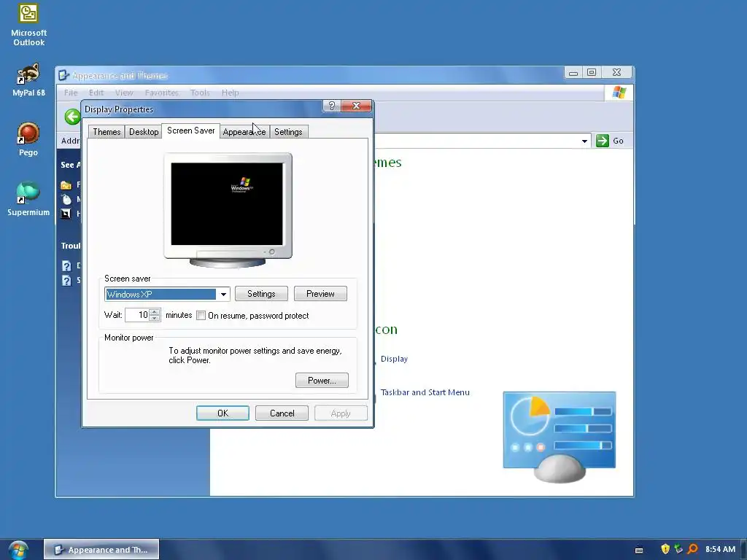The width and height of the screenshot is (747, 560).
Task: Click the black square icon in See Also
Action: [x=66, y=214]
